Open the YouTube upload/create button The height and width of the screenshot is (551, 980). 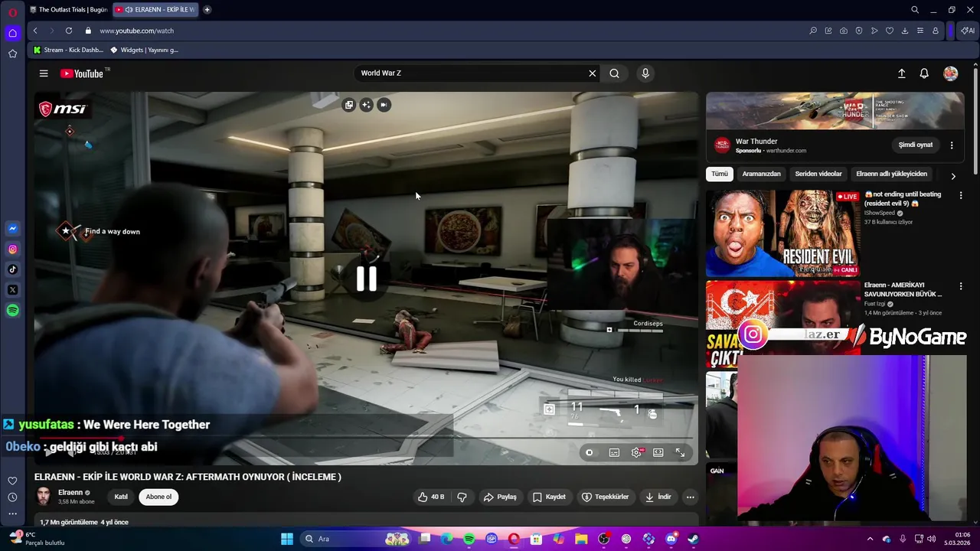(x=901, y=73)
